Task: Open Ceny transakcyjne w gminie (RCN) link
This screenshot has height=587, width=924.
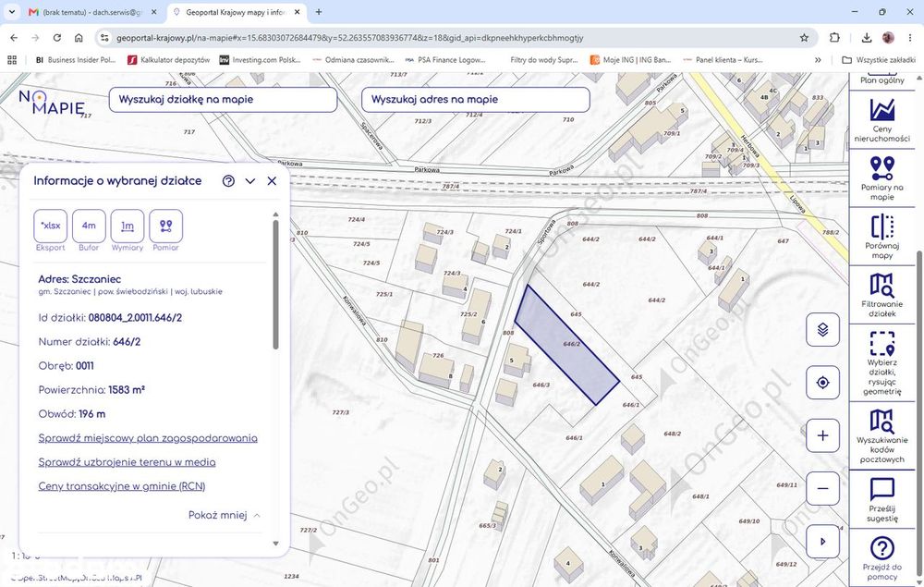Action: [x=122, y=486]
